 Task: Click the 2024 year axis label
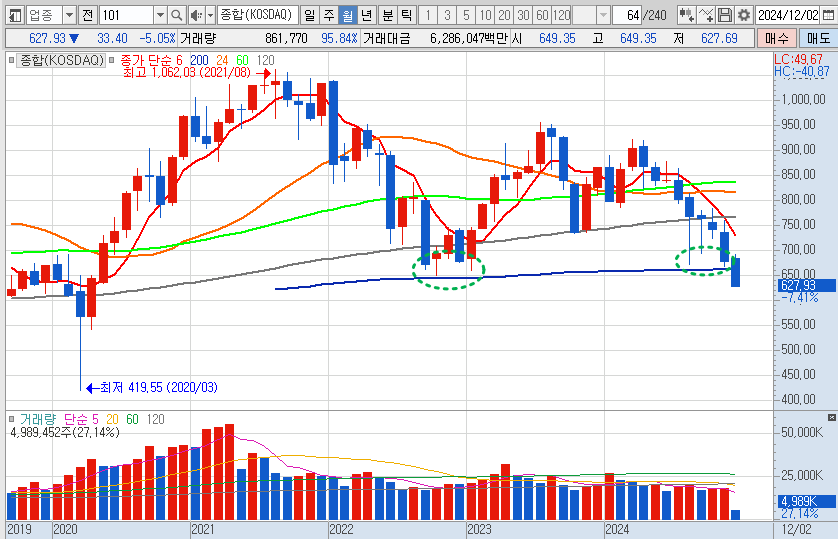pyautogui.click(x=617, y=529)
